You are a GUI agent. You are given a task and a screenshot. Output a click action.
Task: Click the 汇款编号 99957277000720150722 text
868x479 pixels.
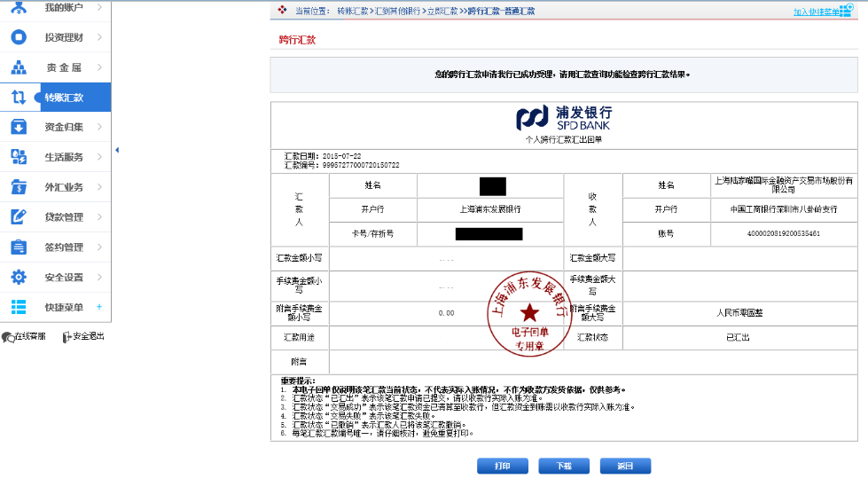pyautogui.click(x=341, y=165)
